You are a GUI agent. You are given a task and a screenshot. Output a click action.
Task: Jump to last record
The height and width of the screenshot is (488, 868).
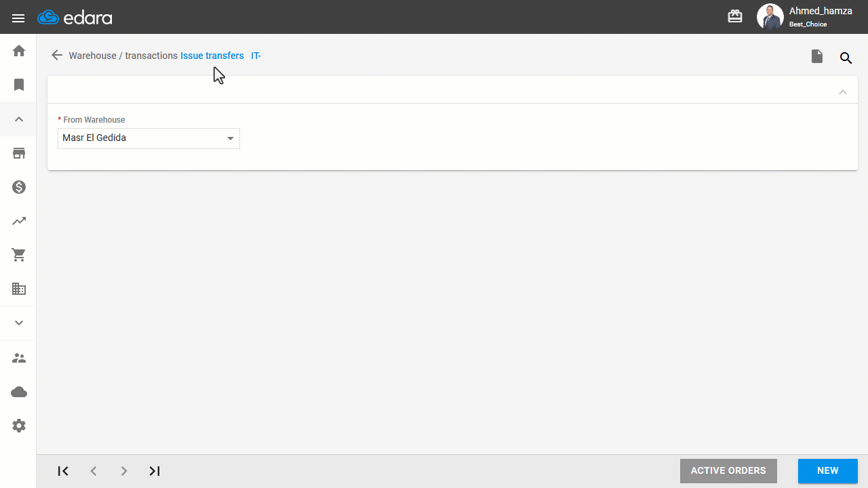[x=155, y=471]
